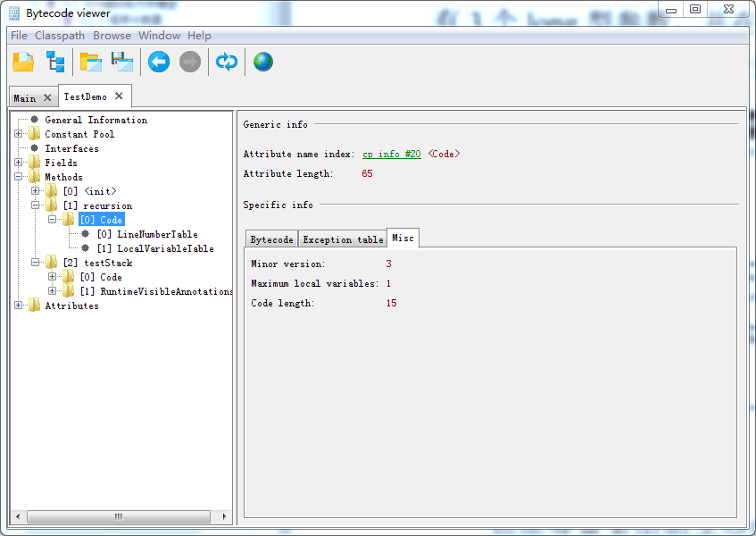The image size is (756, 536).
Task: Click the Attribute length value 65
Action: (367, 173)
